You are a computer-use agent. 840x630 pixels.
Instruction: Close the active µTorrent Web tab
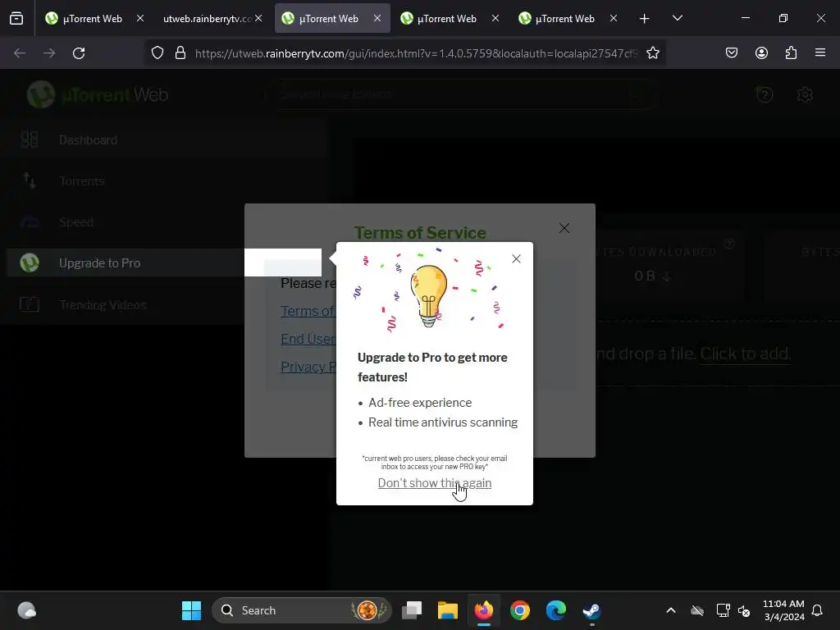point(377,18)
